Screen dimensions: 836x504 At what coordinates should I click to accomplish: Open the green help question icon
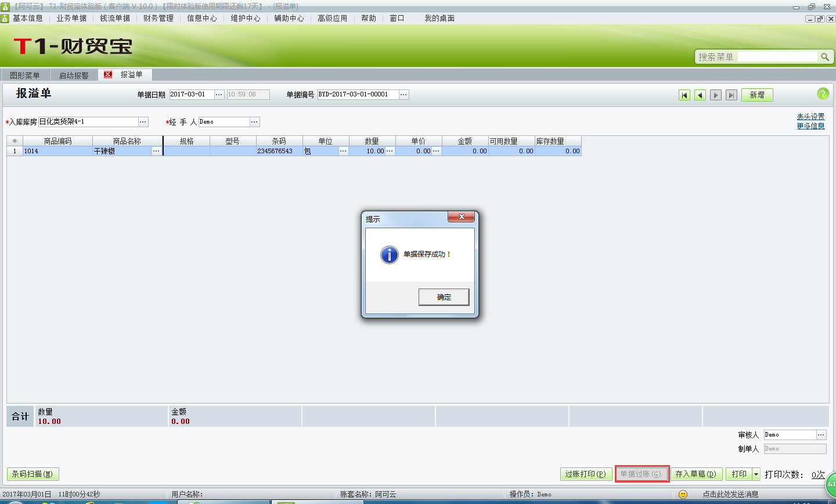click(x=823, y=93)
